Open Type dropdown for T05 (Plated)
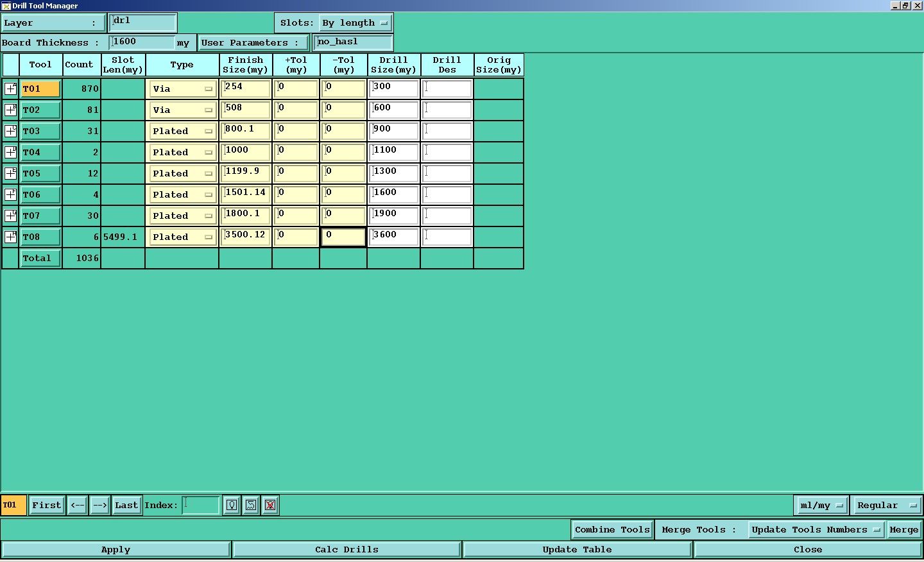This screenshot has width=924, height=562. click(182, 173)
